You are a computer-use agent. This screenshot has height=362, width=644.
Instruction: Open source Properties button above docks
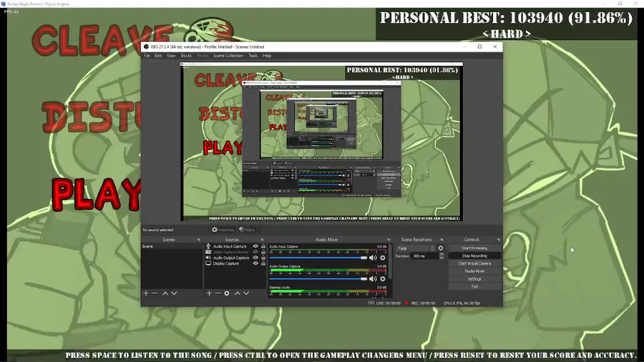tap(223, 230)
